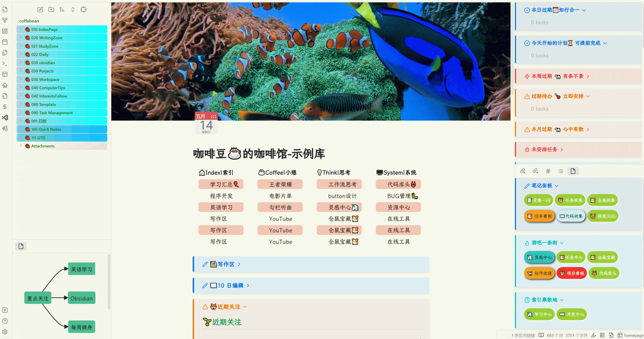The image size is (644, 339).
Task: Click the 每周健身 mindmap node
Action: point(82,327)
